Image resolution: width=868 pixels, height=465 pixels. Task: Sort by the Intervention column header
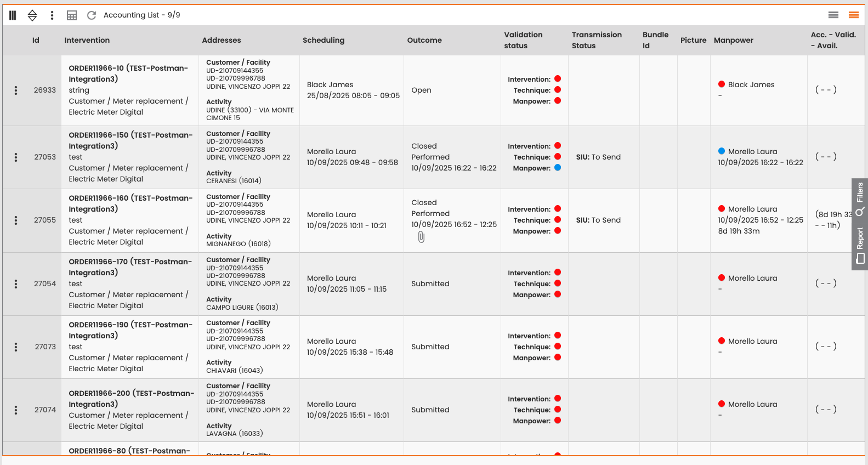pyautogui.click(x=87, y=40)
